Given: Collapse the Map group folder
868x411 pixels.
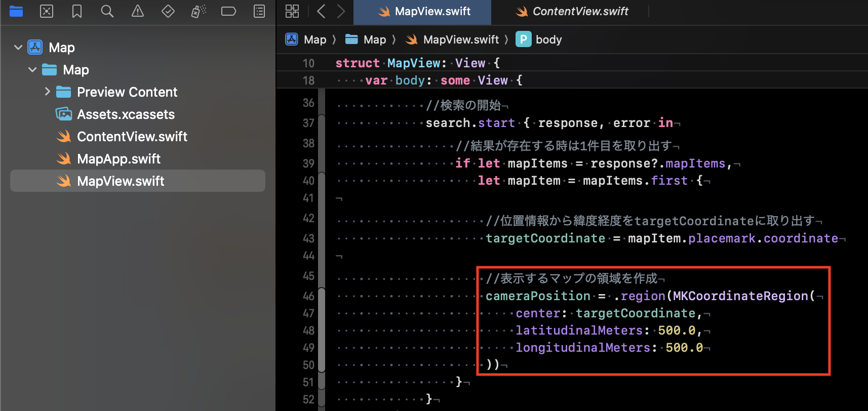Looking at the screenshot, I should point(32,70).
